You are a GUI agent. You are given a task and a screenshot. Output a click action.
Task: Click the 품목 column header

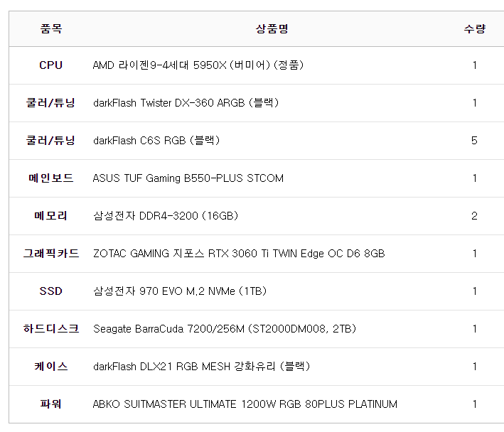click(50, 29)
